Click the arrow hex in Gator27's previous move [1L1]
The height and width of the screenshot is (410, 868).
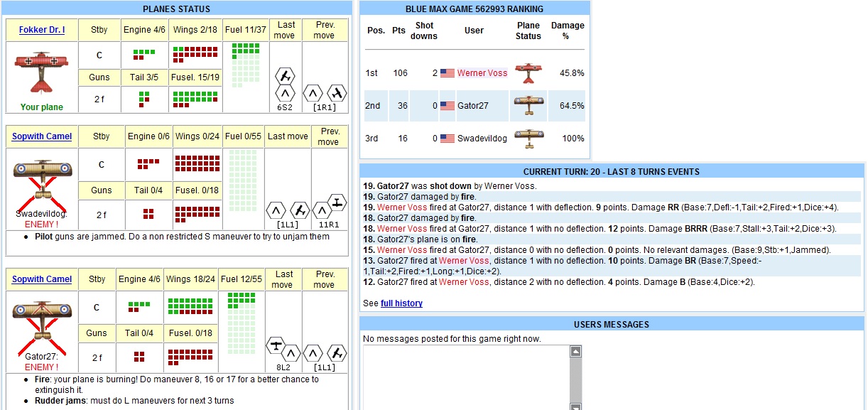coord(313,353)
